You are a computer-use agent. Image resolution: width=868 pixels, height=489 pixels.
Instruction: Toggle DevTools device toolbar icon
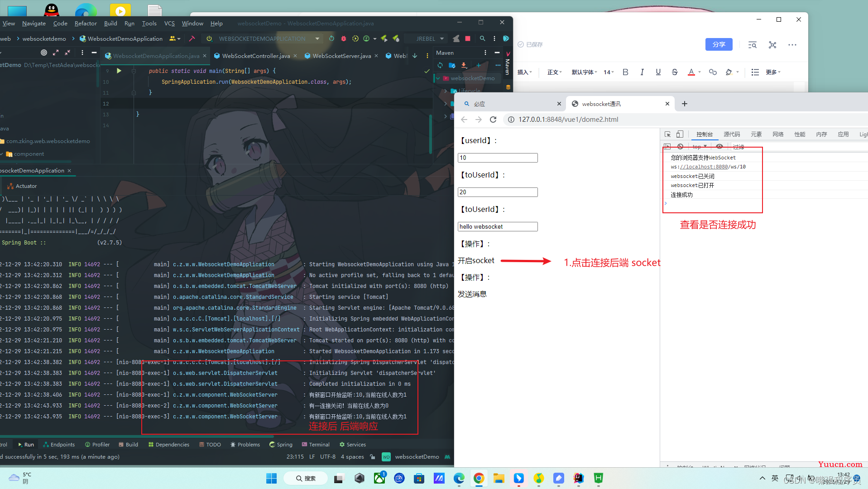pos(680,134)
